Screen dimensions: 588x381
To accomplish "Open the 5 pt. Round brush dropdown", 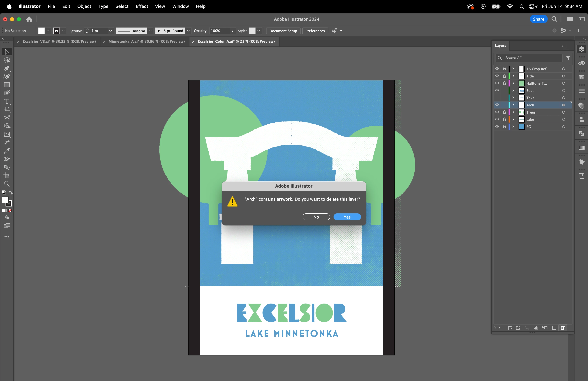I will click(x=188, y=31).
